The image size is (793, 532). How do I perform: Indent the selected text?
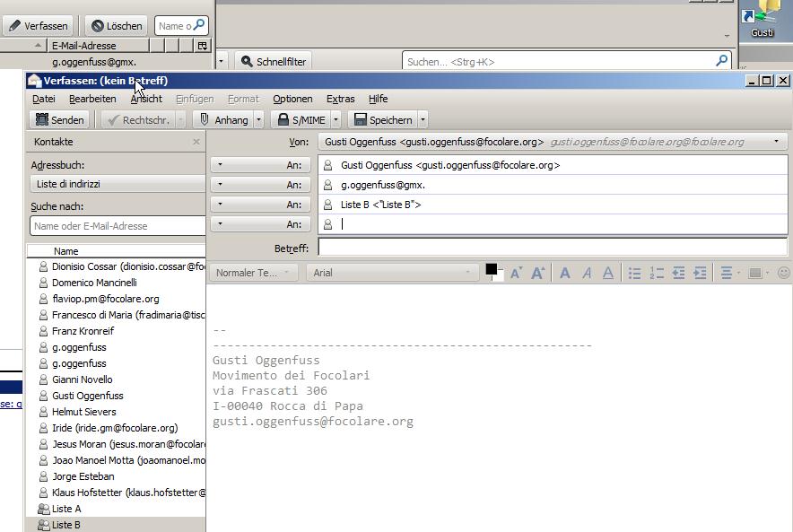pos(700,273)
